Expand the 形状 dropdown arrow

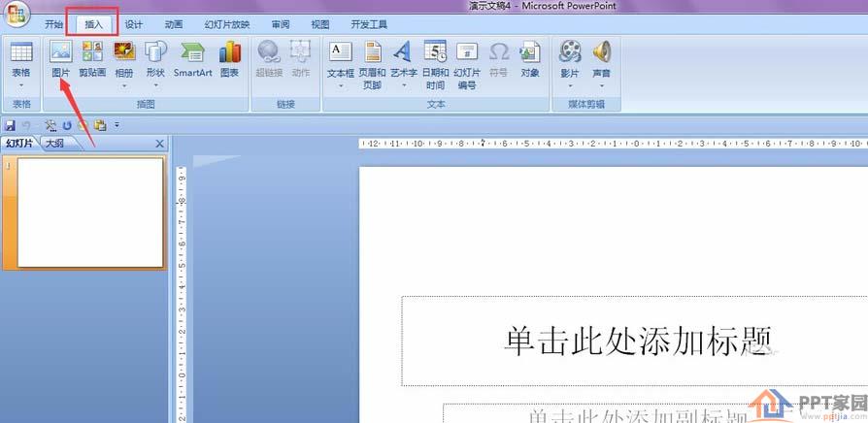[155, 85]
